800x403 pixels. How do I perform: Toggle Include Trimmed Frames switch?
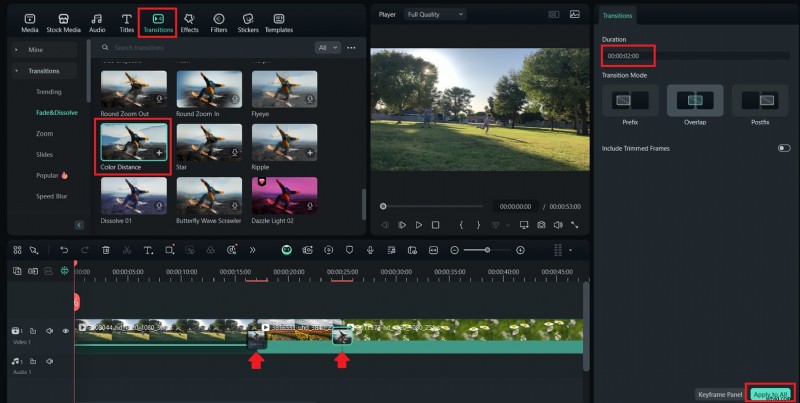click(x=784, y=148)
